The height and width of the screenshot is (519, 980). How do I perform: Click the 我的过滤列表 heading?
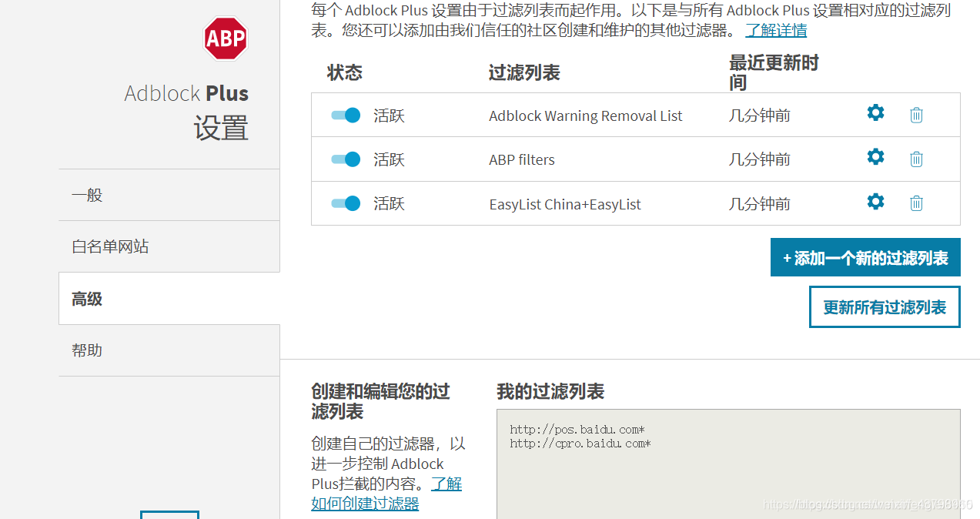click(550, 391)
